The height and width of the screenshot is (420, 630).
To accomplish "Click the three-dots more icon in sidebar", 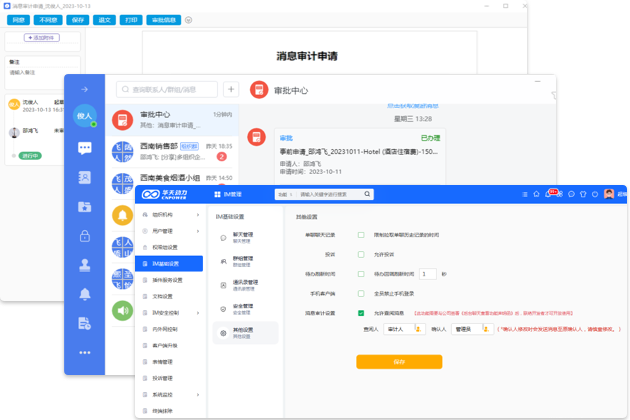I will click(x=85, y=352).
